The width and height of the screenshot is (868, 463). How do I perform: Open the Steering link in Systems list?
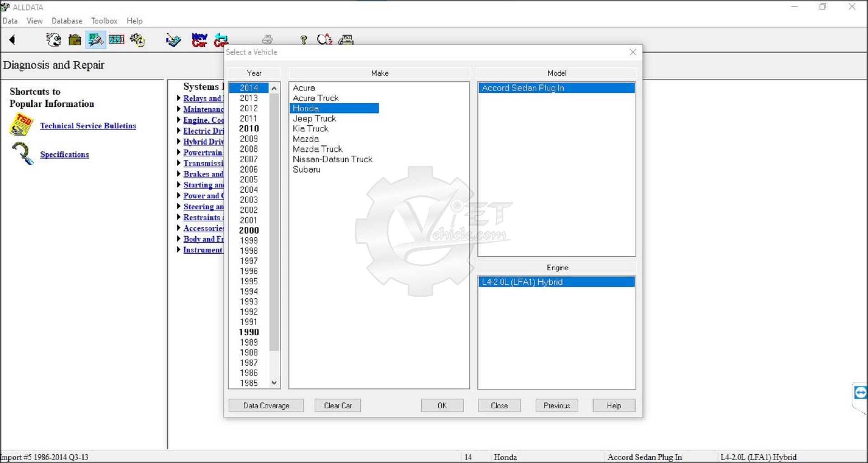click(203, 206)
